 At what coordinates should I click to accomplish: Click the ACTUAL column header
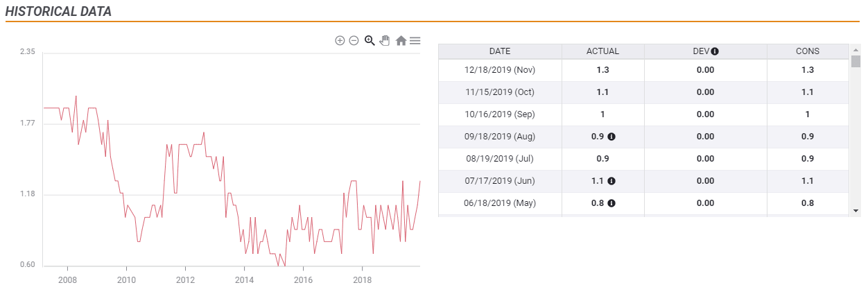coord(602,51)
